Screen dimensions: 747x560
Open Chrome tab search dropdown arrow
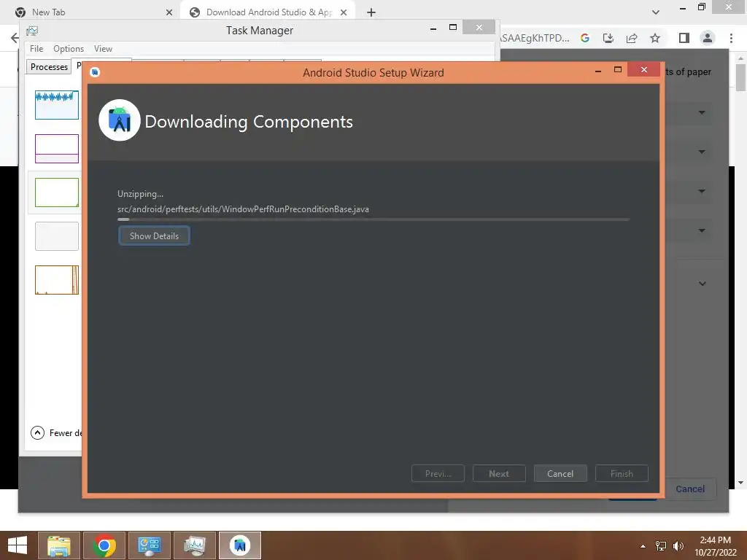(656, 12)
